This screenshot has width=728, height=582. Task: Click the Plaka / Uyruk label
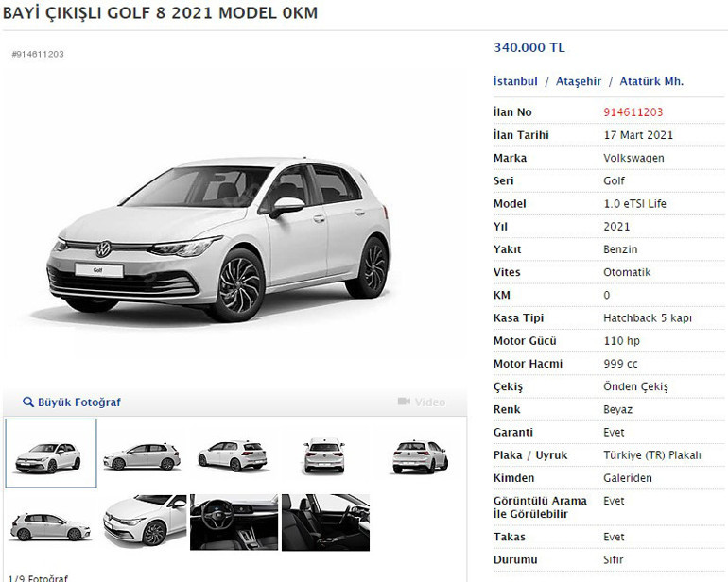tap(530, 455)
